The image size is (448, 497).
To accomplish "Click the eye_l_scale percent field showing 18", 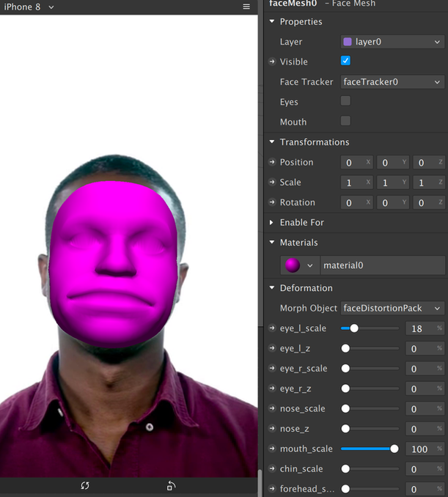I will point(425,328).
